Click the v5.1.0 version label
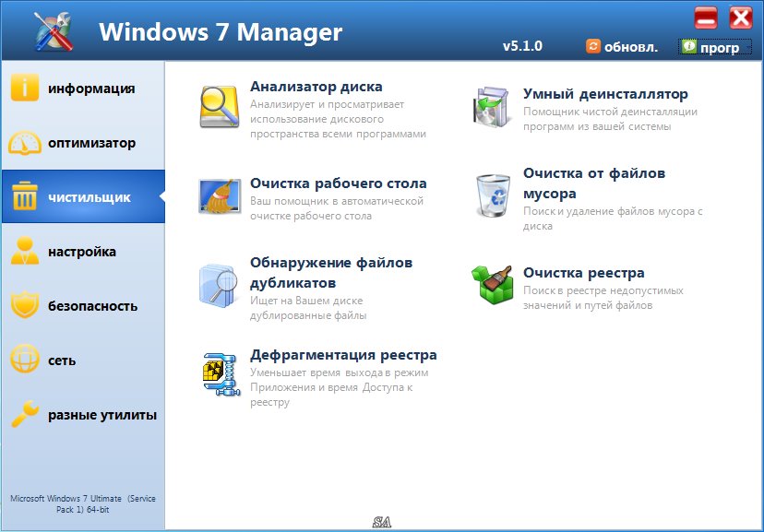 (x=522, y=46)
